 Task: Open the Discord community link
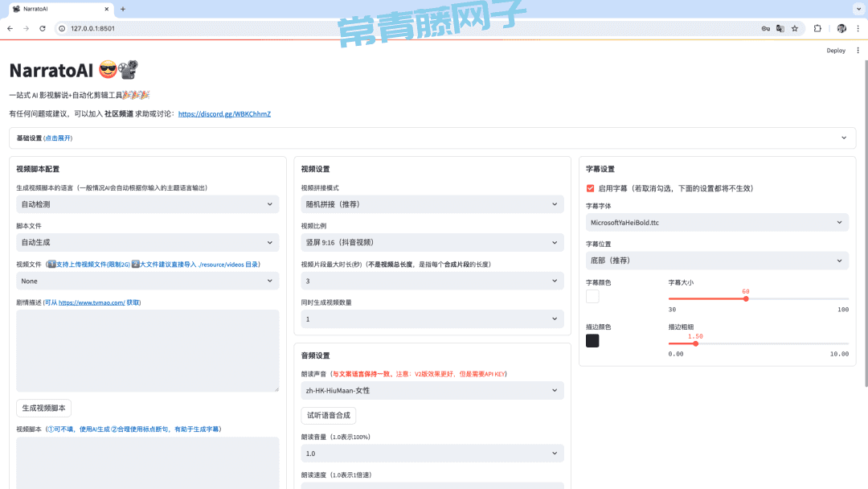(x=224, y=114)
